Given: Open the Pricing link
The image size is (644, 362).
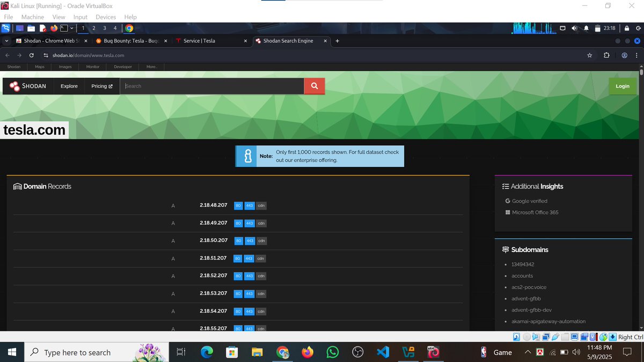Looking at the screenshot, I should pyautogui.click(x=102, y=86).
